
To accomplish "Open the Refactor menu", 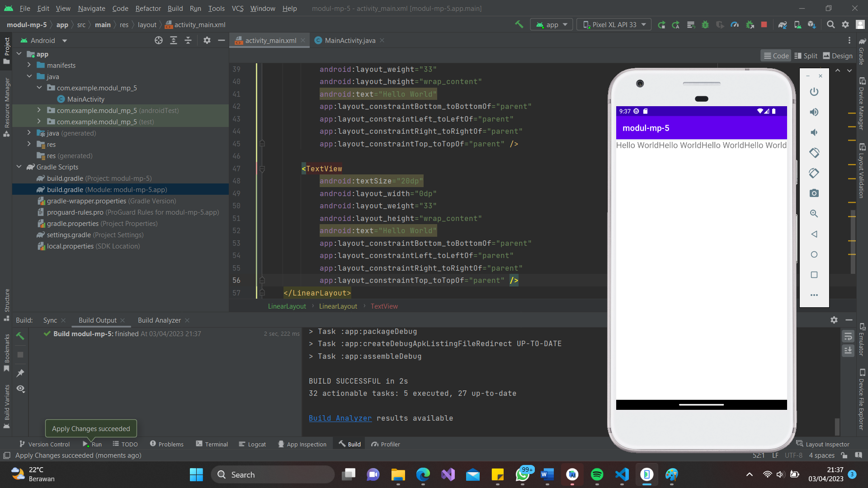I will [148, 8].
